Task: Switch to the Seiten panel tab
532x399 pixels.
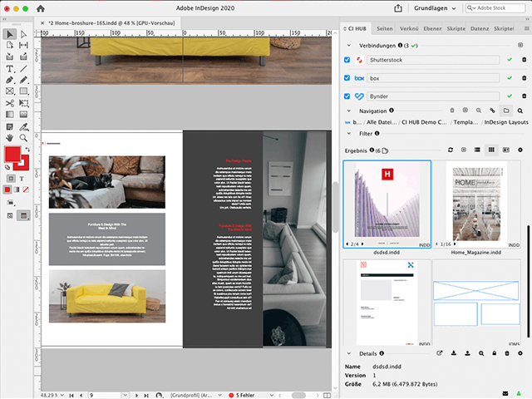Action: pos(385,28)
